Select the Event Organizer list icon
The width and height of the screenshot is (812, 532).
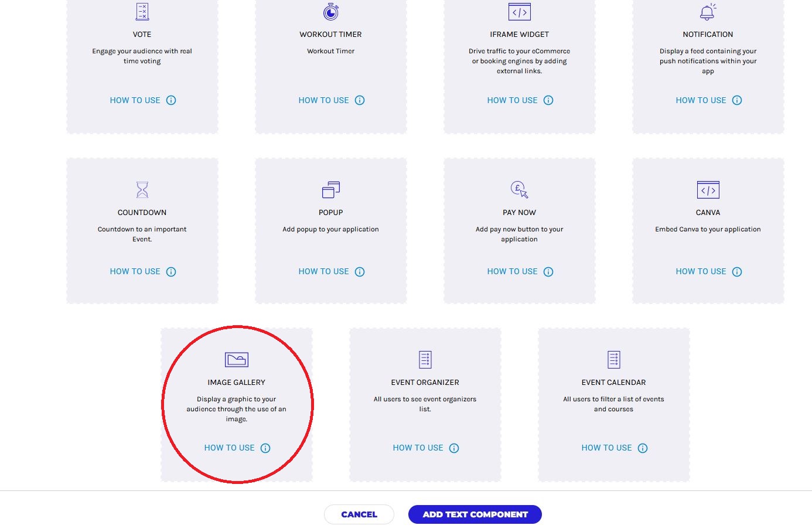[425, 360]
